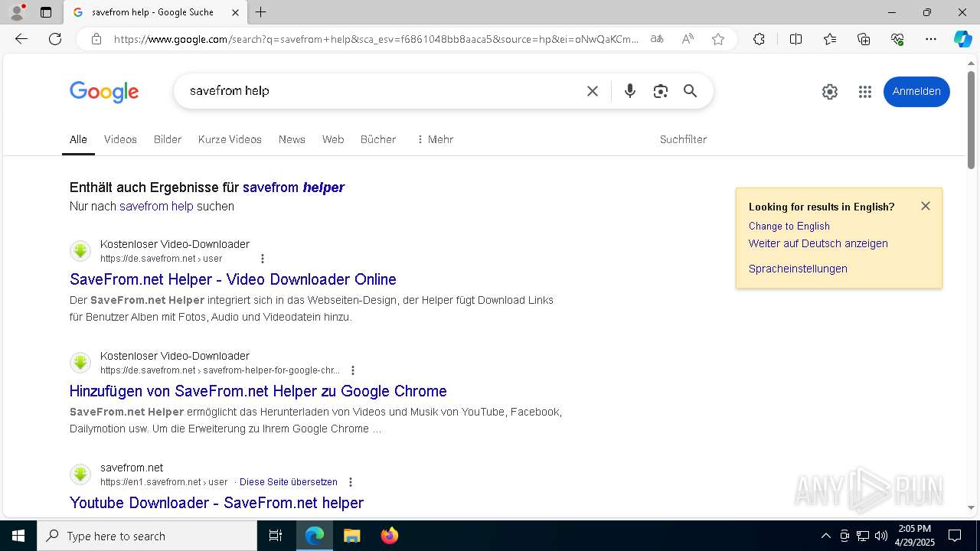Screen dimensions: 980x551
Task: Open Browser essentials heart icon
Action: click(897, 39)
